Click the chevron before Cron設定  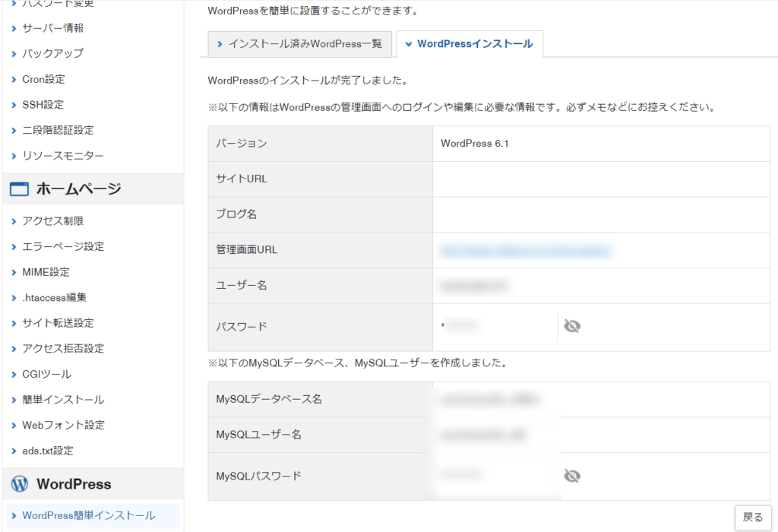[14, 79]
